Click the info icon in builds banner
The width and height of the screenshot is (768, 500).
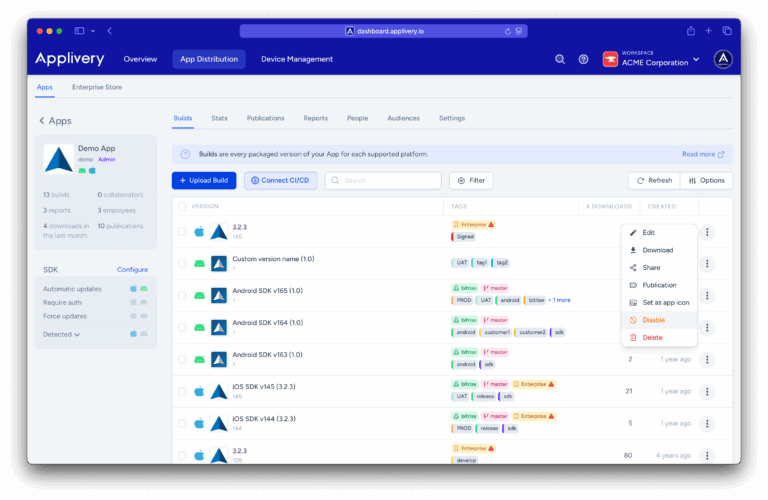coord(185,154)
